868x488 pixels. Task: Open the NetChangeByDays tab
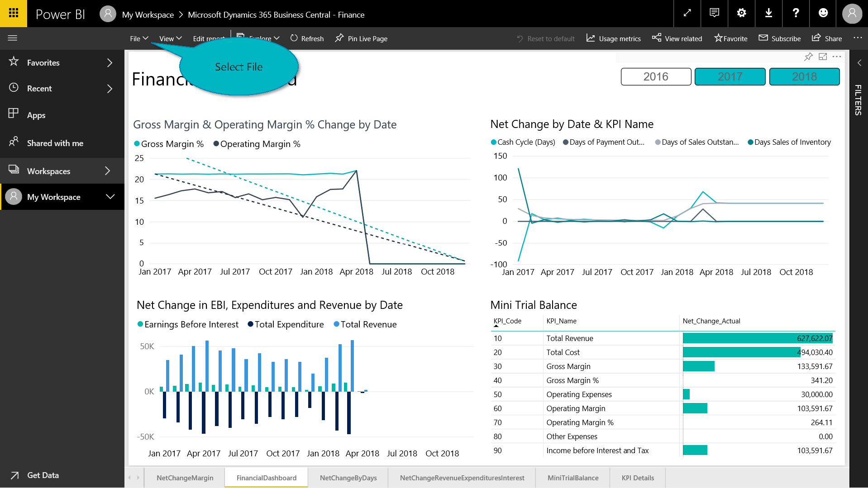348,478
